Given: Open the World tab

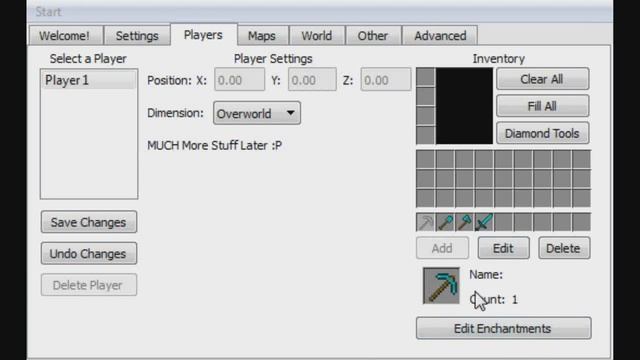Looking at the screenshot, I should click(x=317, y=36).
